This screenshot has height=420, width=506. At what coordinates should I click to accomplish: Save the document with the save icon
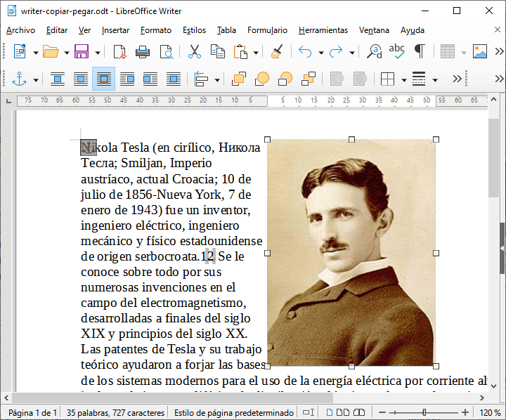tap(82, 51)
